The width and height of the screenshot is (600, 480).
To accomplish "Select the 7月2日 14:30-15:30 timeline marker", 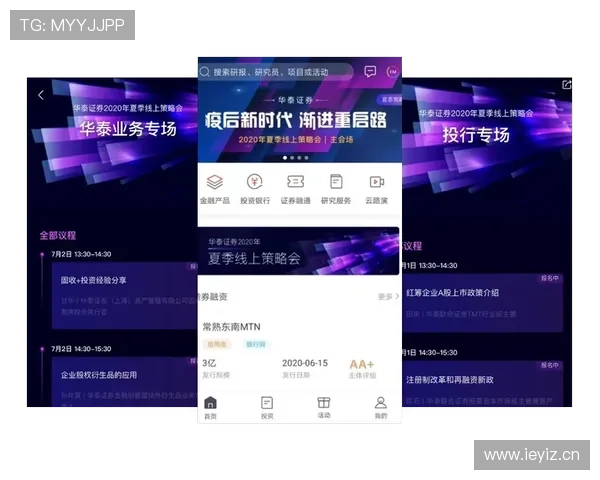I will coord(42,349).
